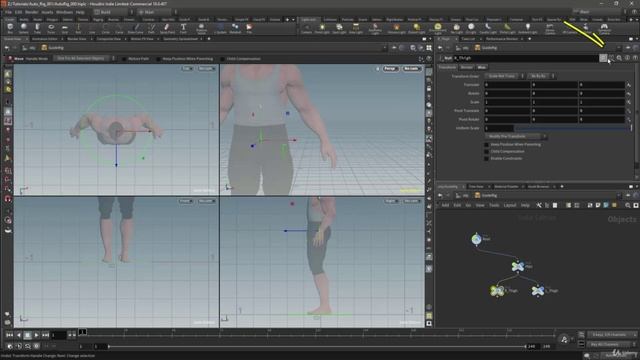The image size is (640, 360).
Task: Click network editor tools wrench icon
Action: click(x=539, y=205)
